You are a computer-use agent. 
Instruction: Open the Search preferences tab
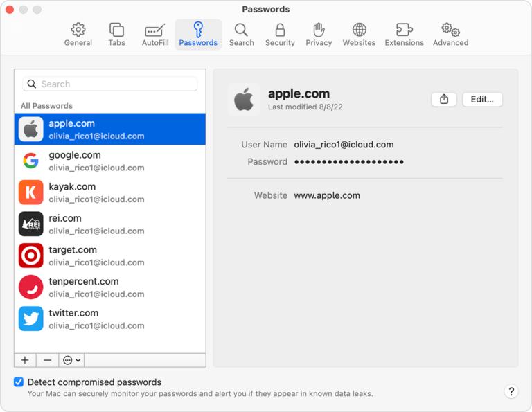[241, 35]
